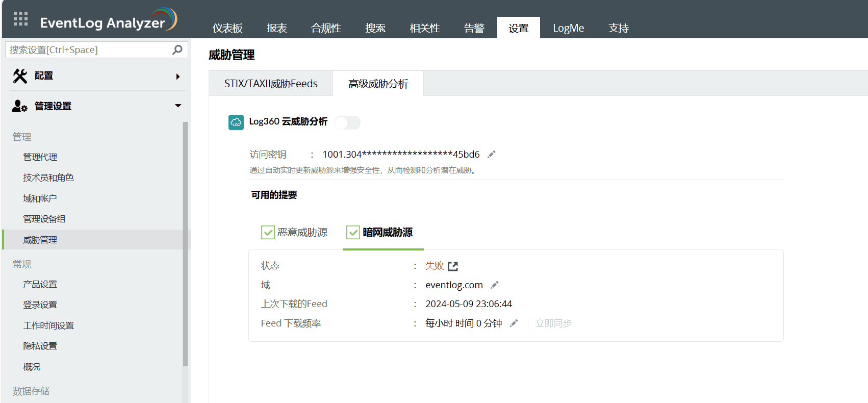Open 域和帐户 in the sidebar
Image resolution: width=868 pixels, height=403 pixels.
tap(40, 198)
